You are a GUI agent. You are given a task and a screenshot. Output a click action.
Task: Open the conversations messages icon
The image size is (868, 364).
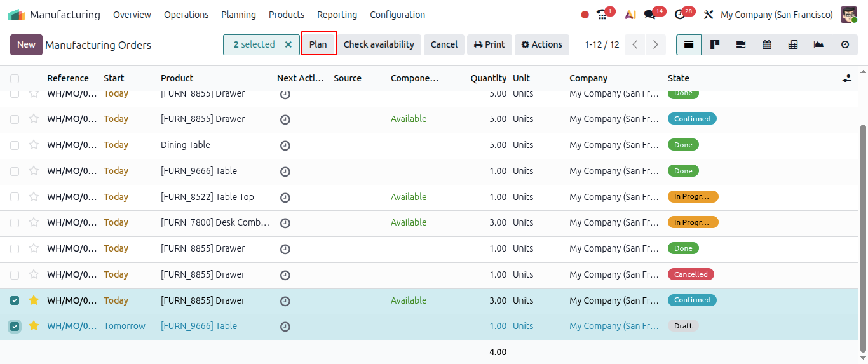(x=650, y=15)
